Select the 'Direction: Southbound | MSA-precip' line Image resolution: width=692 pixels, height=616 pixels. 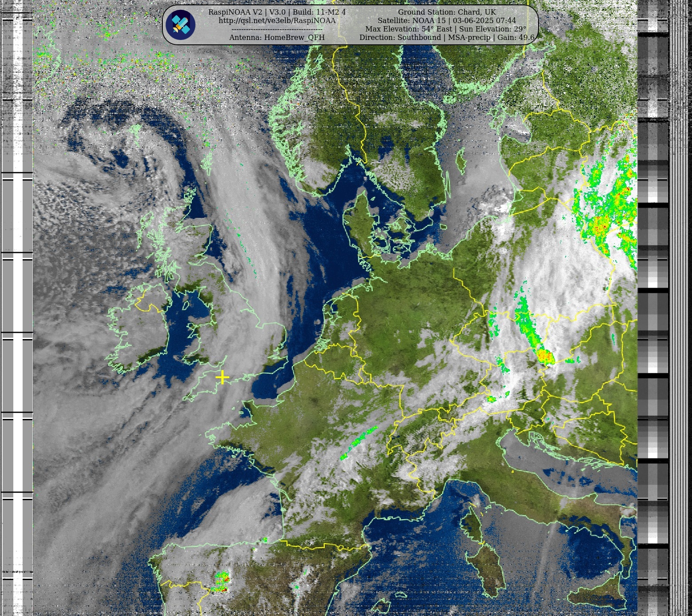pyautogui.click(x=447, y=37)
